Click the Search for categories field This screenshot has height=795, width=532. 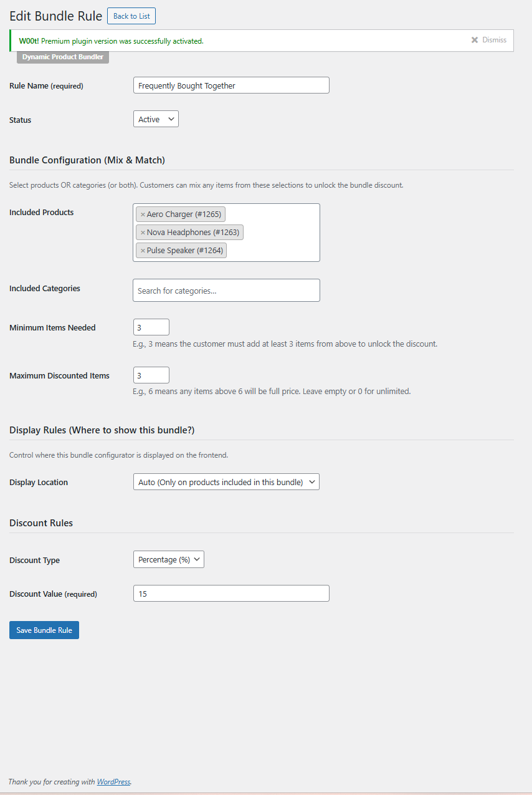[226, 291]
